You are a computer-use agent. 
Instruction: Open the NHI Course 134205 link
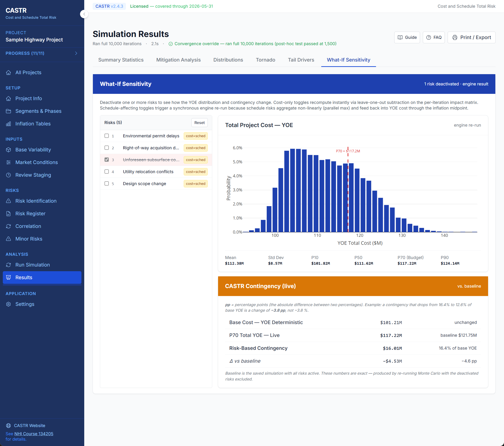(34, 434)
